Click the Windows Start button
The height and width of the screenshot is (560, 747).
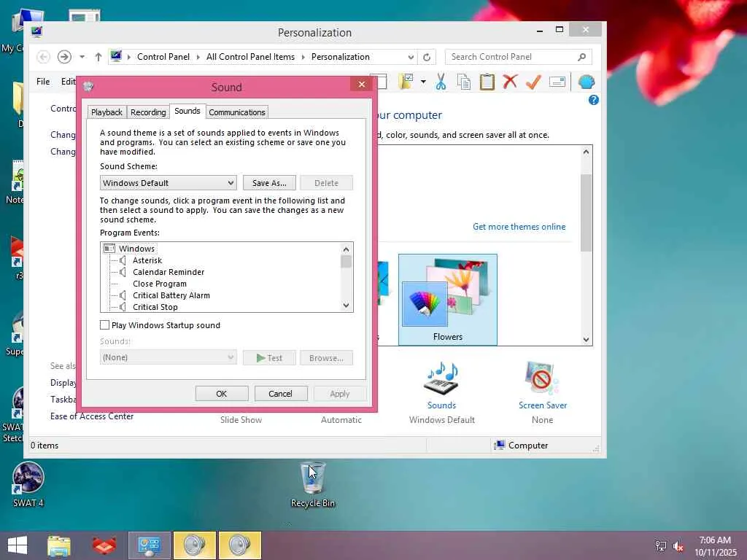[18, 545]
